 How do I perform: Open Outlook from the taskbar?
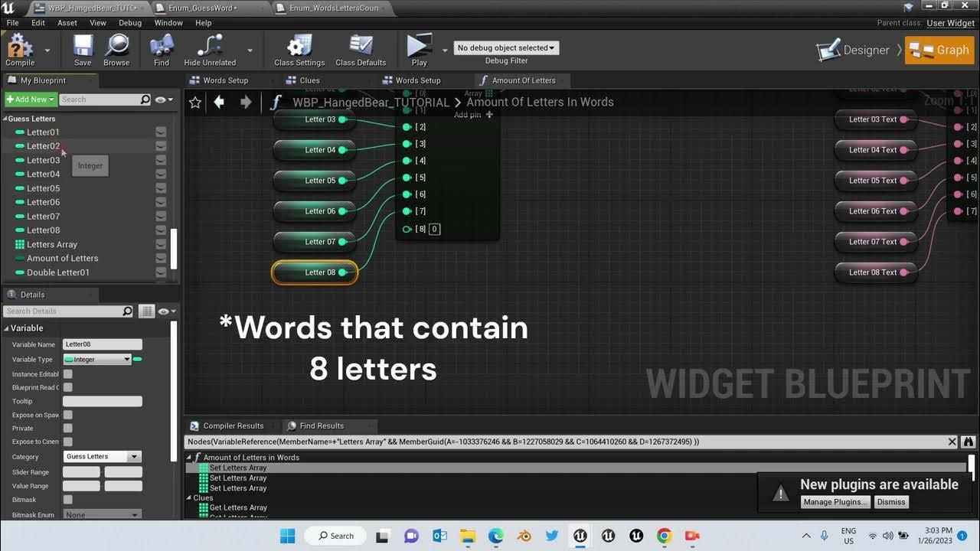(439, 536)
